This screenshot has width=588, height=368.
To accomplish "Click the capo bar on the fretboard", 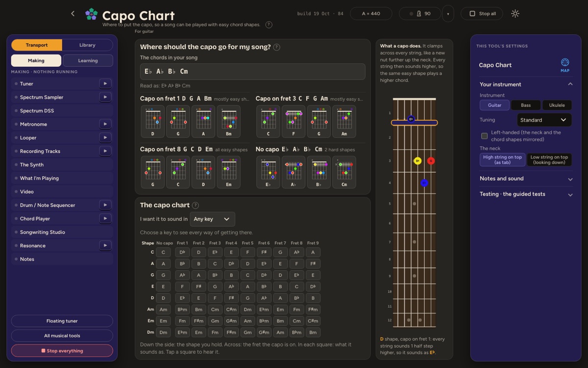I will pyautogui.click(x=414, y=123).
